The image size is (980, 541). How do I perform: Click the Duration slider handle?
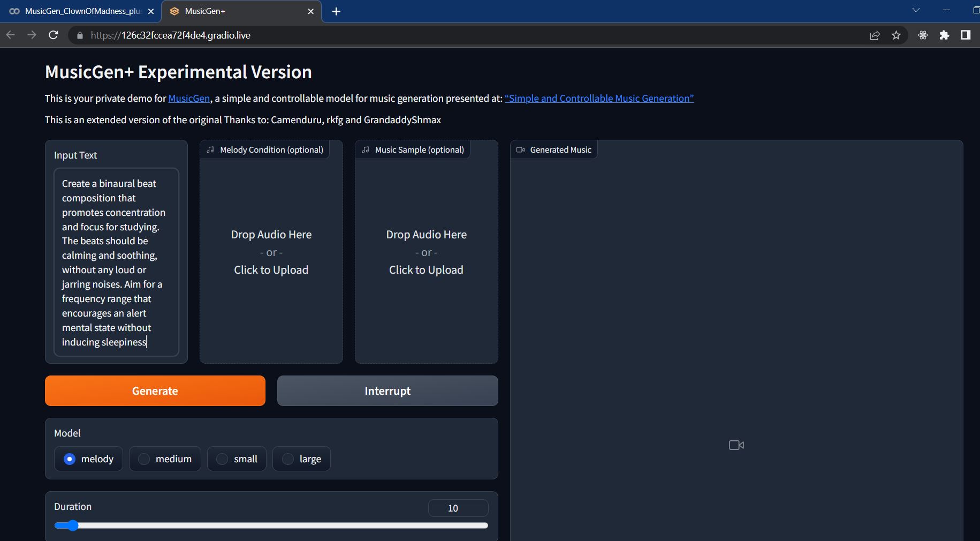72,525
